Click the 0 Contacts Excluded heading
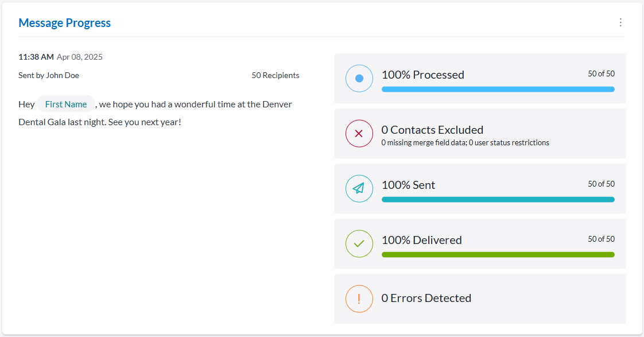Image resolution: width=644 pixels, height=337 pixels. click(432, 130)
